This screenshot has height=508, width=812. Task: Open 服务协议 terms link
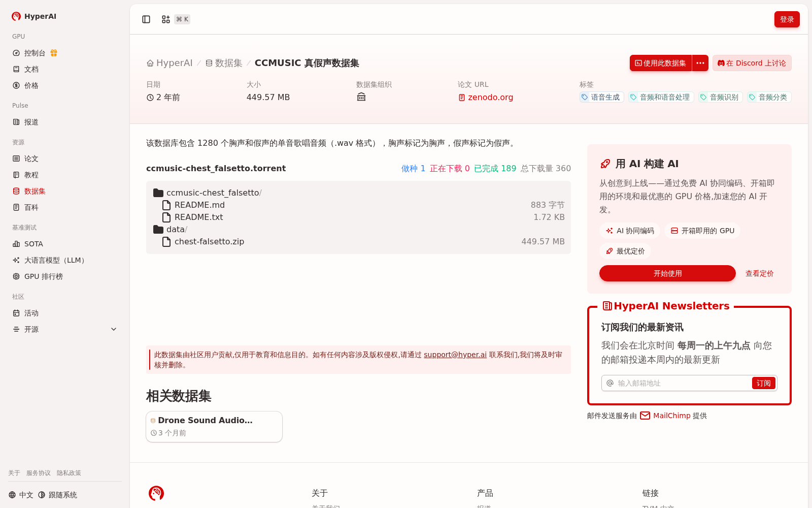click(x=39, y=473)
